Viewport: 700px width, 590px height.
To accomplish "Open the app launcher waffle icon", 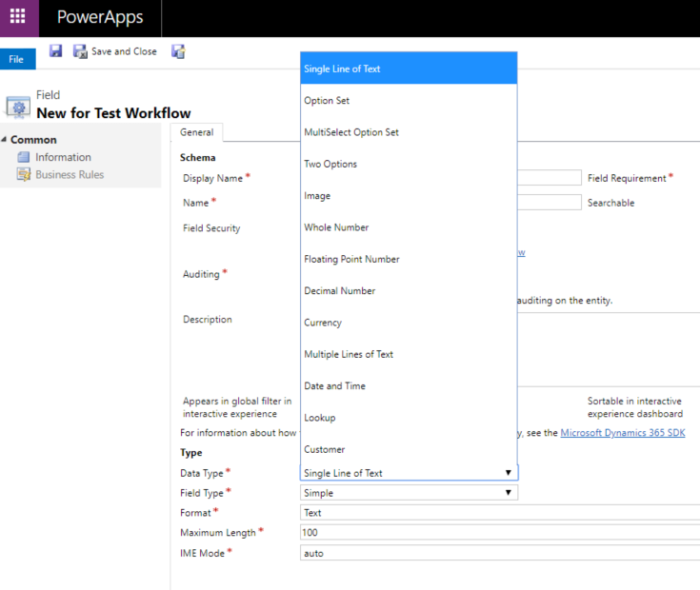I will point(18,16).
